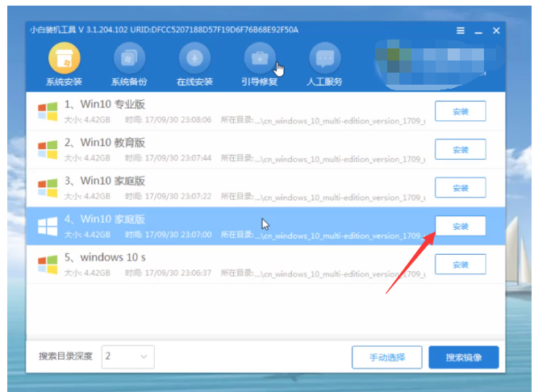Open the 引导修复 boot repair icon
The image size is (534, 392).
pos(260,58)
